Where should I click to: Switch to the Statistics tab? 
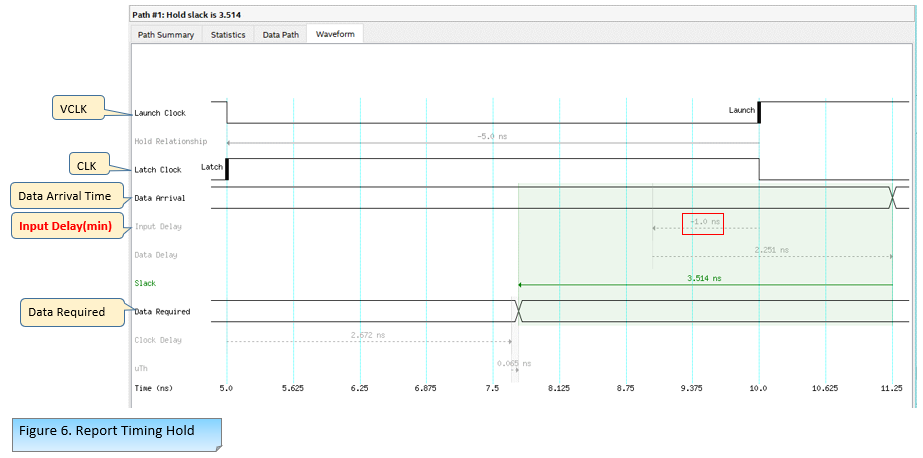(x=228, y=35)
